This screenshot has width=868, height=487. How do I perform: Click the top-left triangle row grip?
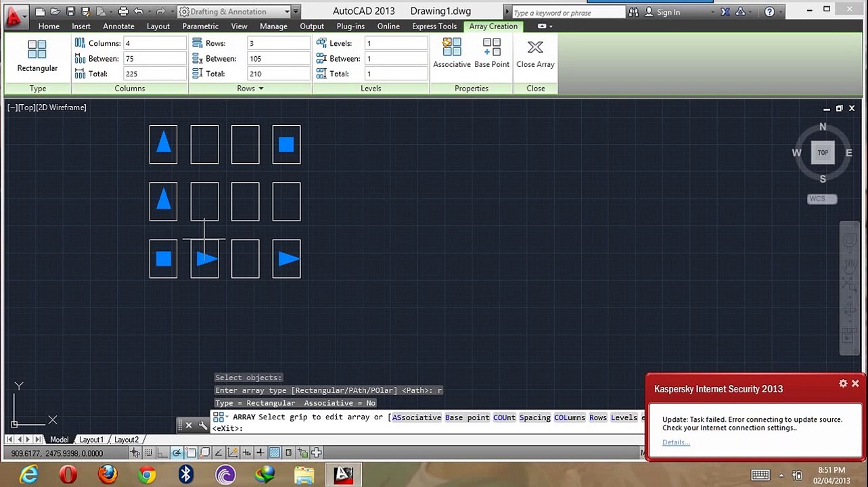163,141
